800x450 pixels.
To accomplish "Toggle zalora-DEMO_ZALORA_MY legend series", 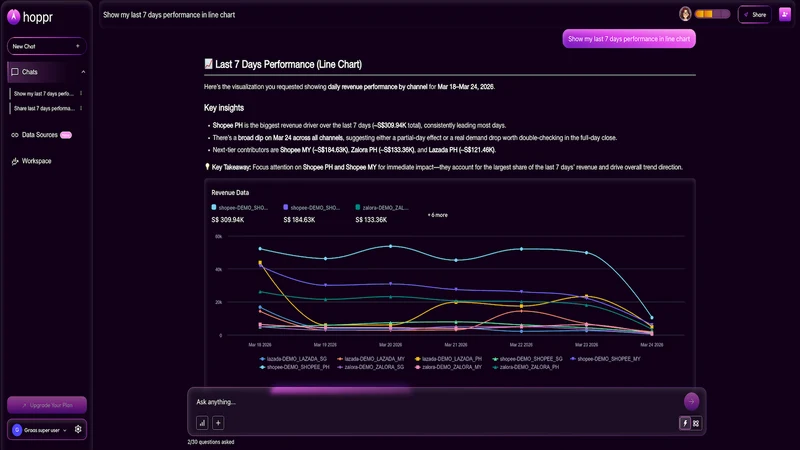I will (448, 367).
